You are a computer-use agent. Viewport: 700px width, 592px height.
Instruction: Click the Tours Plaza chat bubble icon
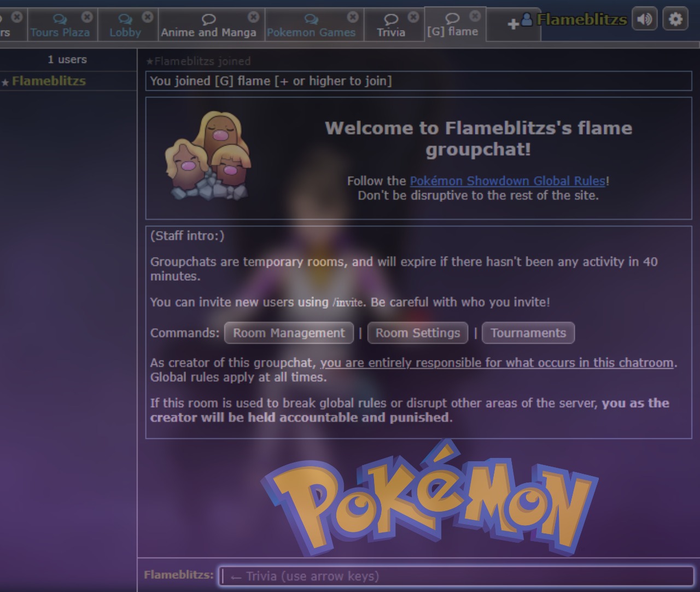coord(60,19)
